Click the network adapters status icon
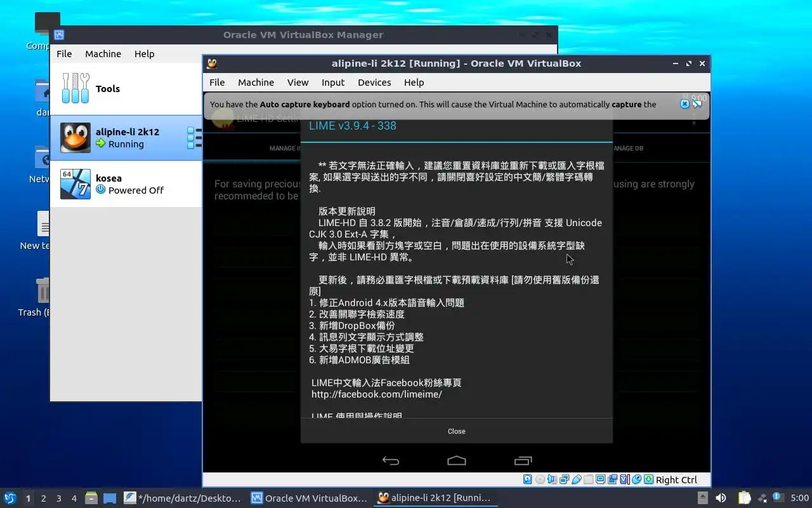Image resolution: width=812 pixels, height=508 pixels. click(x=564, y=479)
